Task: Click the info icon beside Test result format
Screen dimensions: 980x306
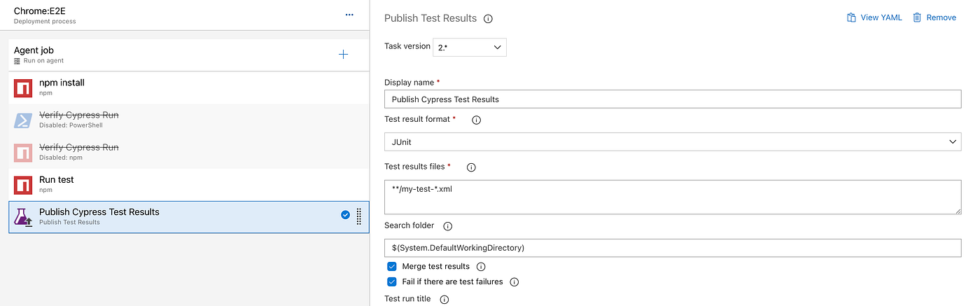Action: [477, 120]
